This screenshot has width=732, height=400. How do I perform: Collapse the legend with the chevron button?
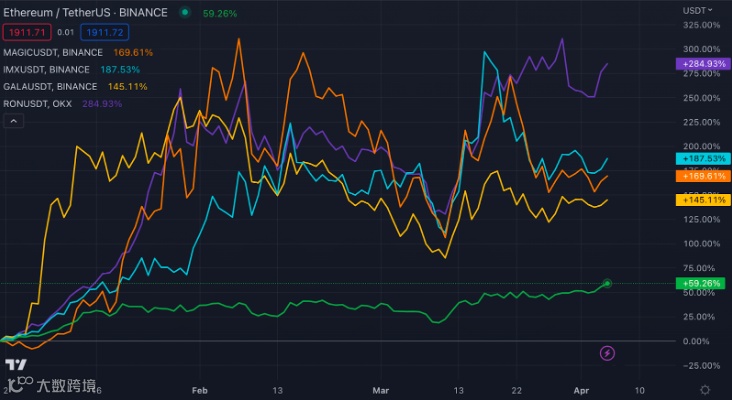click(x=14, y=121)
